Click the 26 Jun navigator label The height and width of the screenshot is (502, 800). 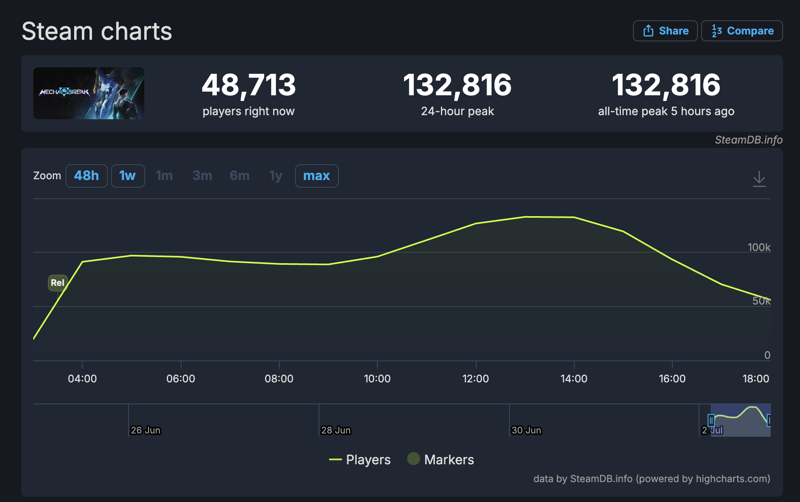(145, 430)
